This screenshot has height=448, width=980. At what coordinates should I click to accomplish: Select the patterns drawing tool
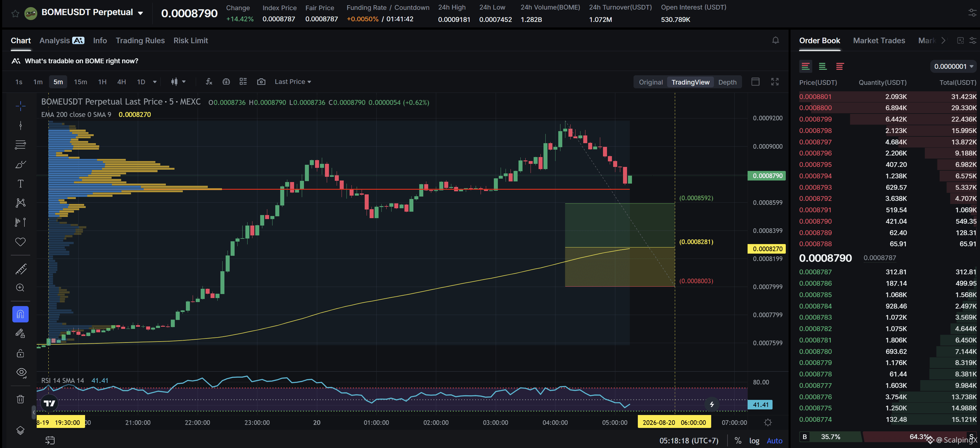pos(21,203)
